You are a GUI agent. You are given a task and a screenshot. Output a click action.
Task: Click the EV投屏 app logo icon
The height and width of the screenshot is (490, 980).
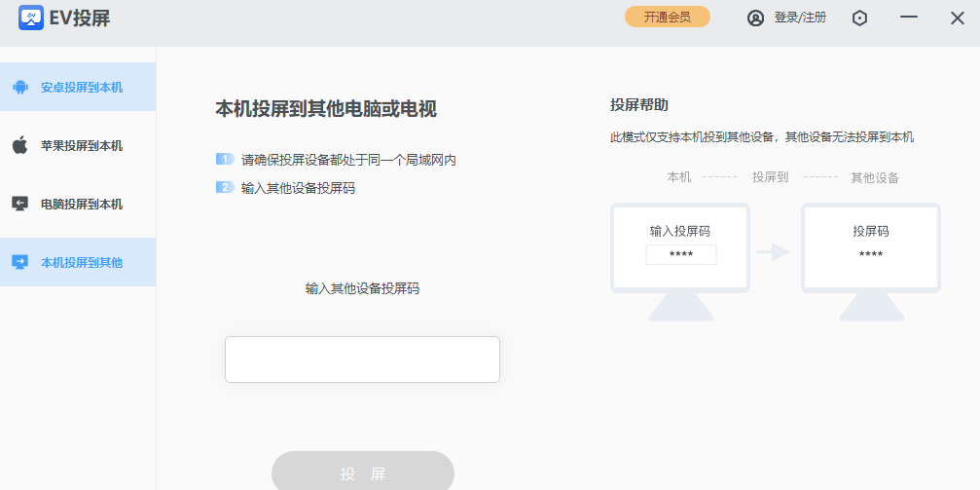pyautogui.click(x=31, y=18)
